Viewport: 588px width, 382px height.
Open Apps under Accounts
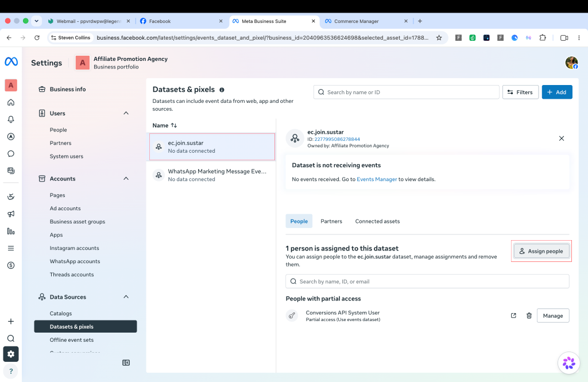[x=56, y=235]
